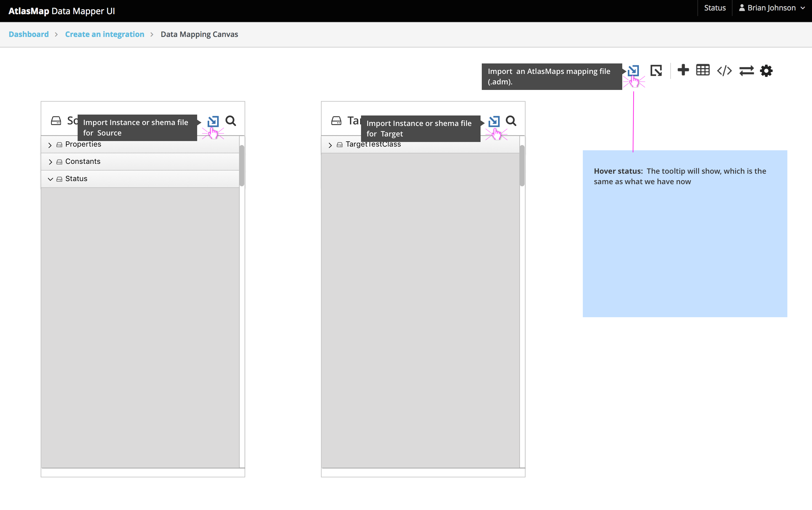Click the search magnifier in the Target panel
This screenshot has width=812, height=510.
511,121
